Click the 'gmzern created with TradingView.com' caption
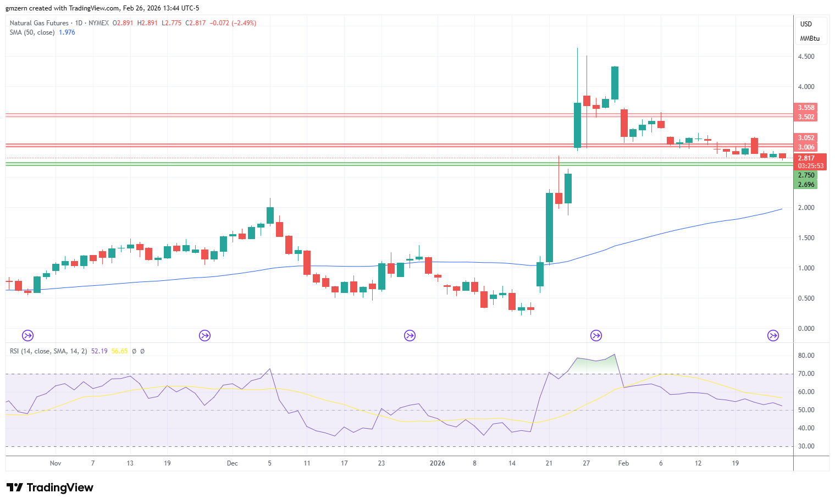Image resolution: width=835 pixels, height=504 pixels. point(62,8)
